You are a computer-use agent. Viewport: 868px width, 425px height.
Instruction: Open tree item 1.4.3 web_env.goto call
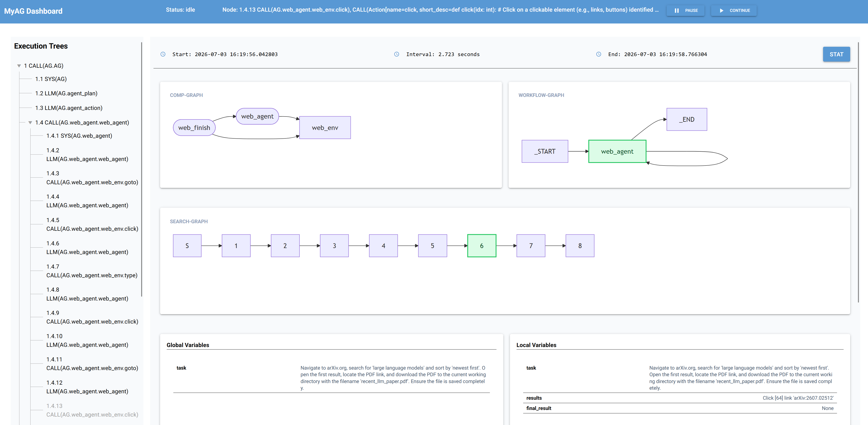click(x=92, y=178)
